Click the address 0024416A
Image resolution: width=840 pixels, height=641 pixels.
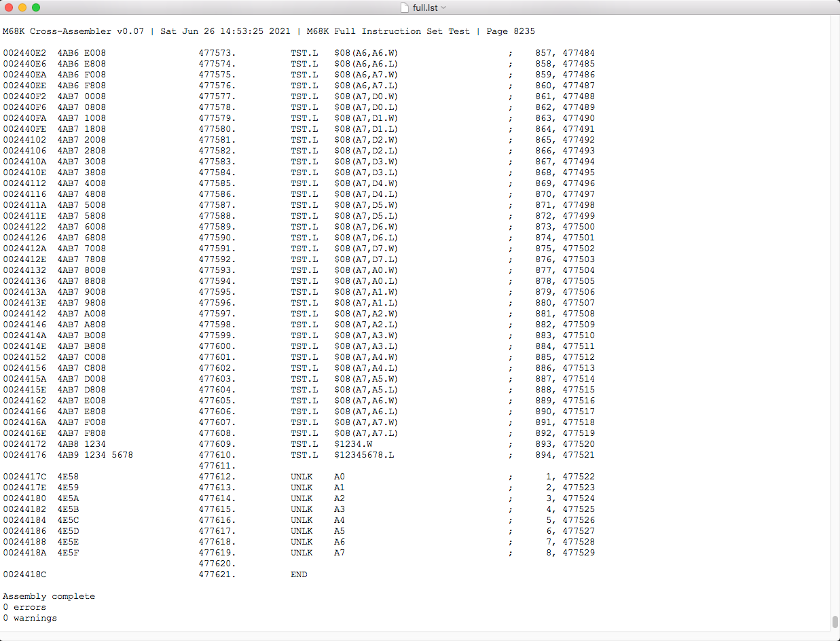24,422
